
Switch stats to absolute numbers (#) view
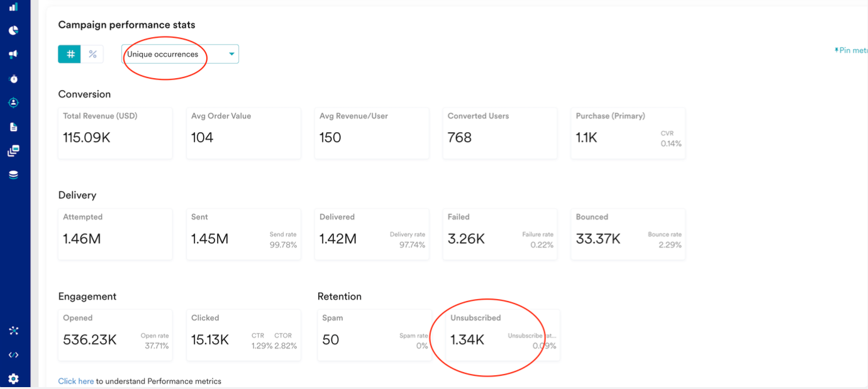(70, 54)
